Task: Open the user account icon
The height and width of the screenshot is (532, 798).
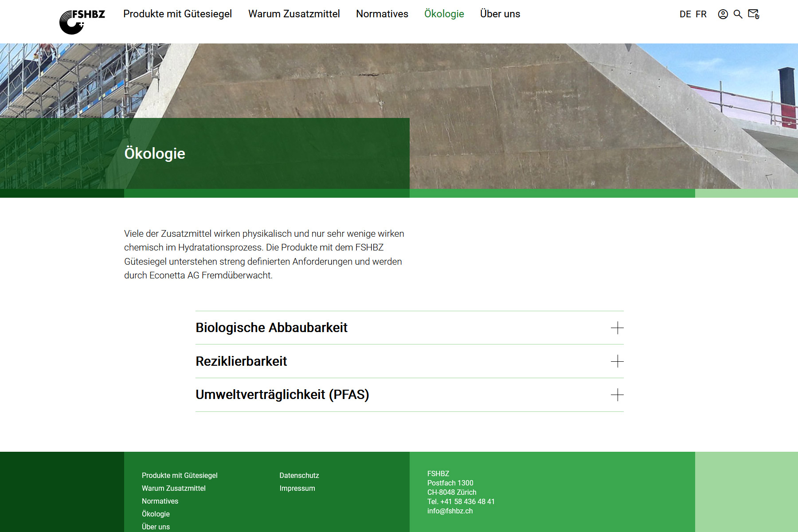Action: [723, 14]
